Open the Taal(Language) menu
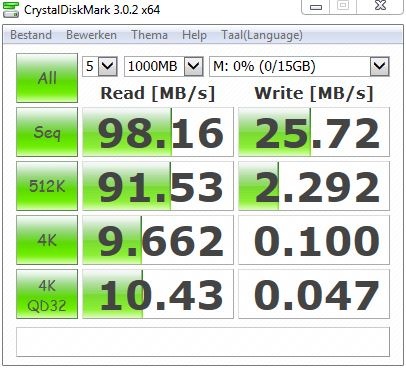406x368 pixels. coord(262,35)
